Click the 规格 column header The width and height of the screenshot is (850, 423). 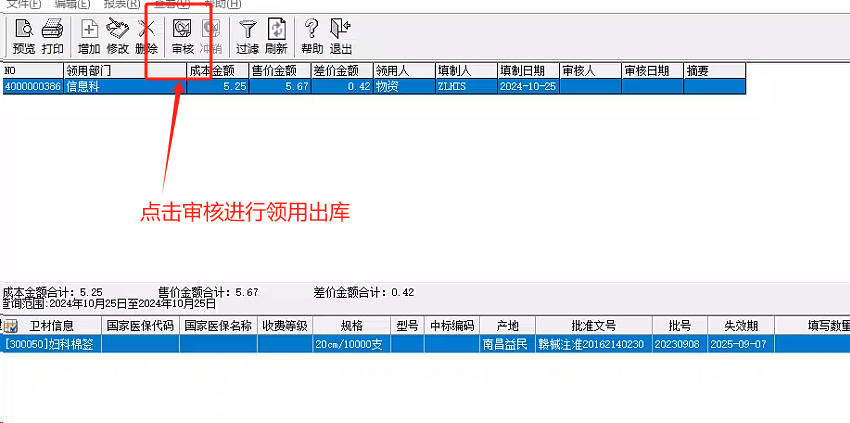pyautogui.click(x=352, y=326)
